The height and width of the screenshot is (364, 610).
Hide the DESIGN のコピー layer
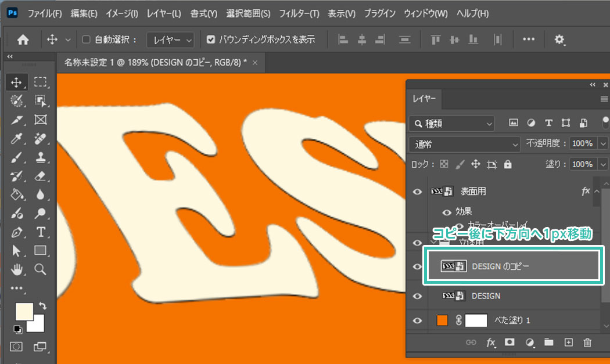[417, 266]
